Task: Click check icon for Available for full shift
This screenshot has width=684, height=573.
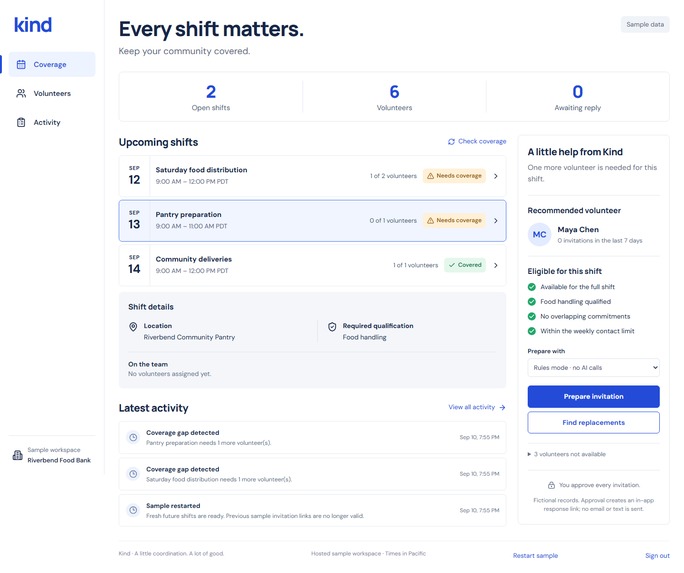Action: [531, 287]
